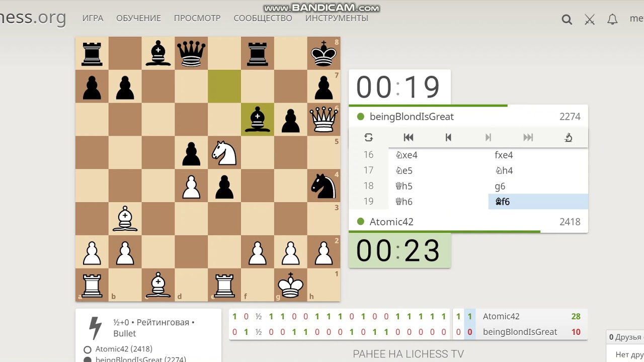
Task: Open the notifications bell icon
Action: (612, 20)
